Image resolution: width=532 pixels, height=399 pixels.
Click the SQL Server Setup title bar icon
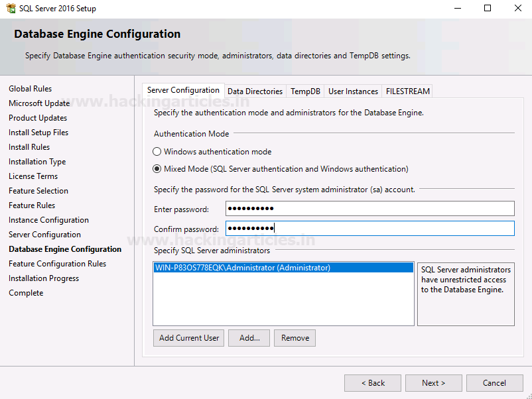pyautogui.click(x=10, y=9)
